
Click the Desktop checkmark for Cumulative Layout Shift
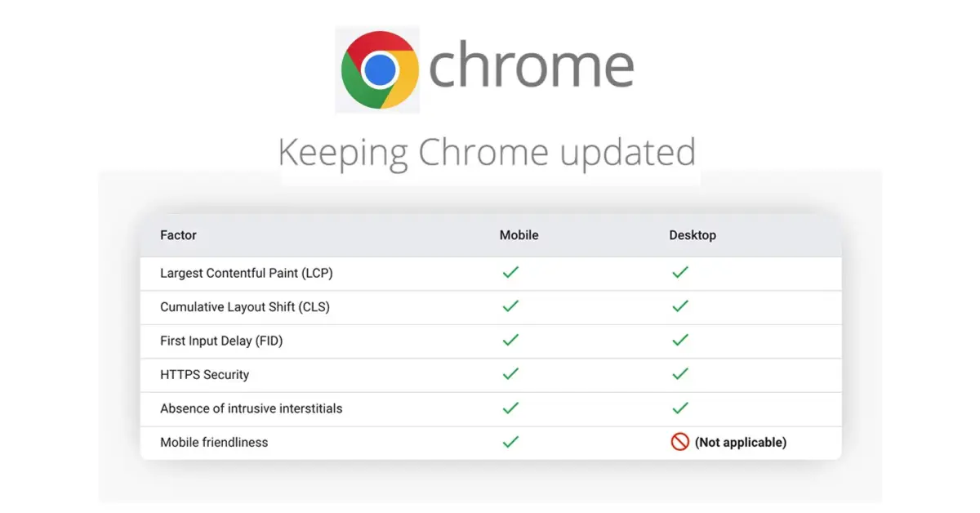[x=680, y=306]
